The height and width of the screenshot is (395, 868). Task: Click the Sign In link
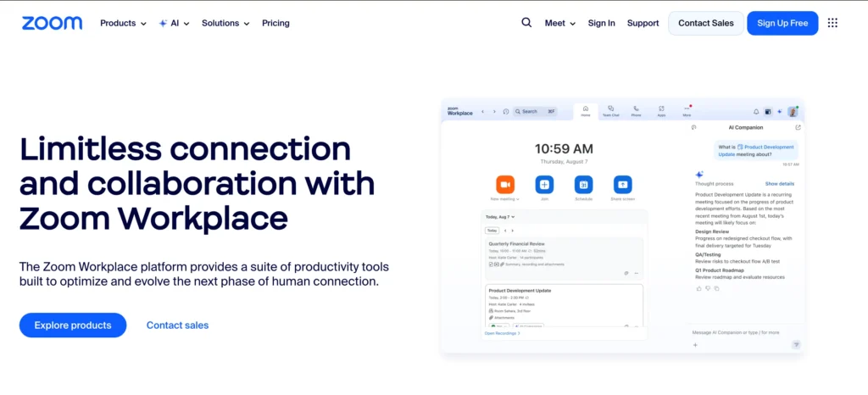[601, 23]
